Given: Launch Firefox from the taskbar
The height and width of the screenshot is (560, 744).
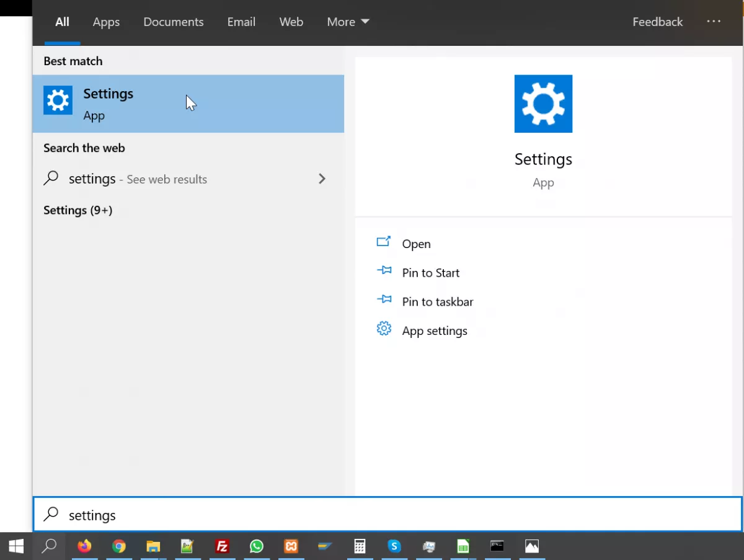Looking at the screenshot, I should click(x=84, y=546).
